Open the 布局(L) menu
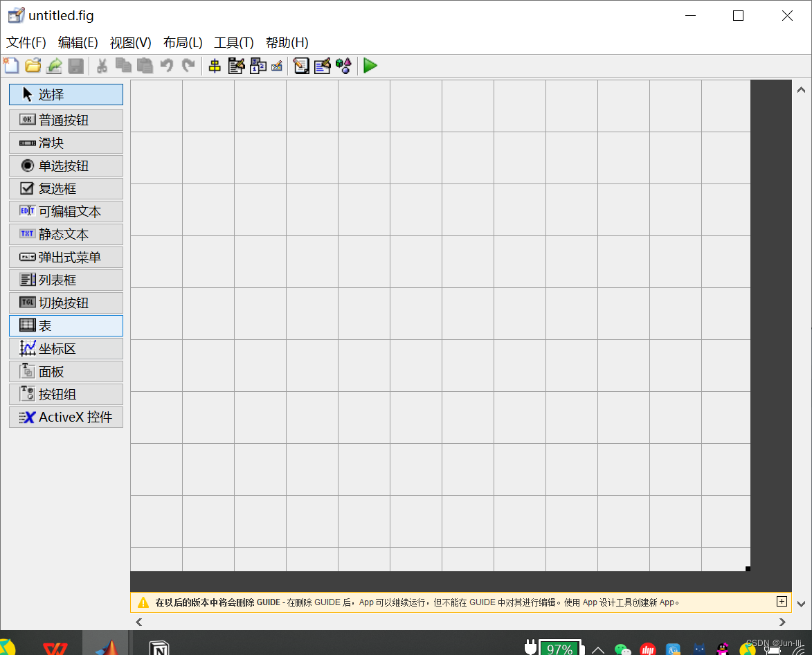812x655 pixels. [182, 42]
